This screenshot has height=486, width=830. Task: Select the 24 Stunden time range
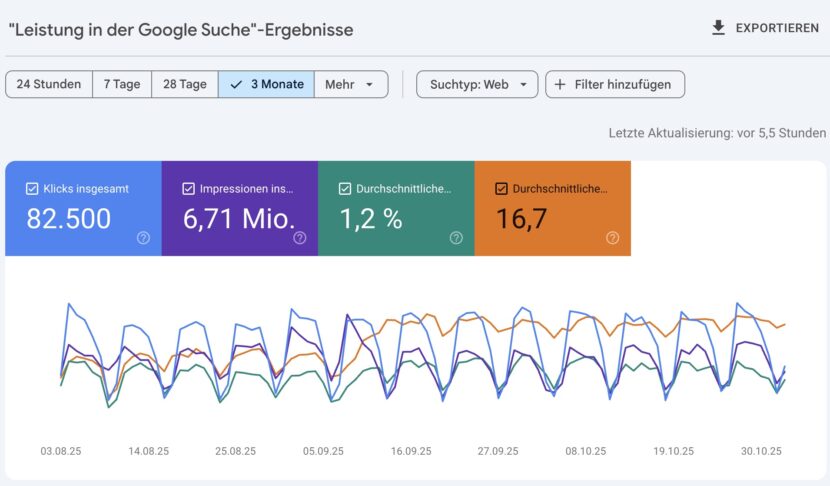pyautogui.click(x=49, y=85)
